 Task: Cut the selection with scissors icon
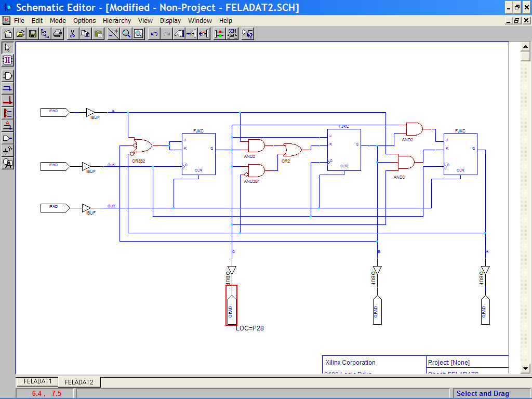73,34
